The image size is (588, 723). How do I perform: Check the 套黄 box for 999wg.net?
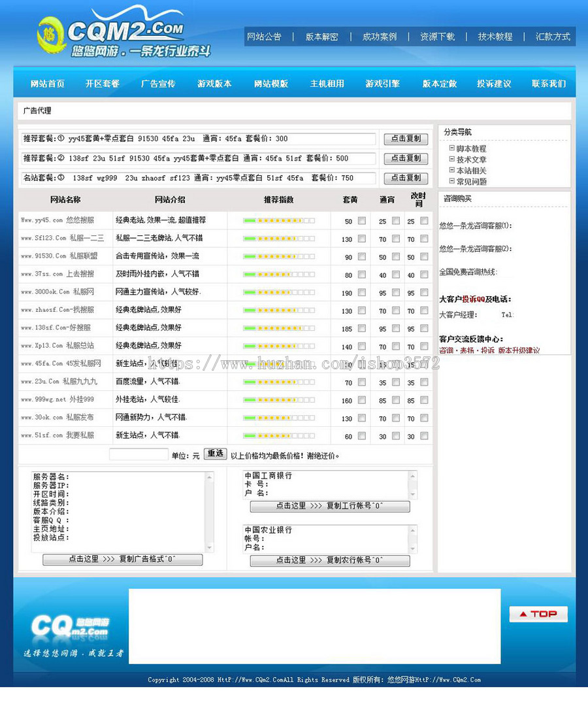coord(362,400)
